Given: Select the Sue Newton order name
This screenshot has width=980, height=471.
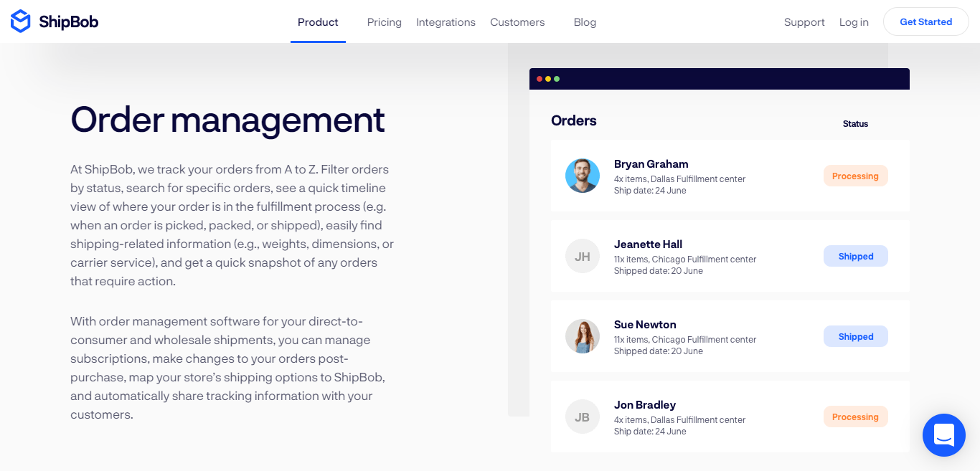Looking at the screenshot, I should (645, 325).
